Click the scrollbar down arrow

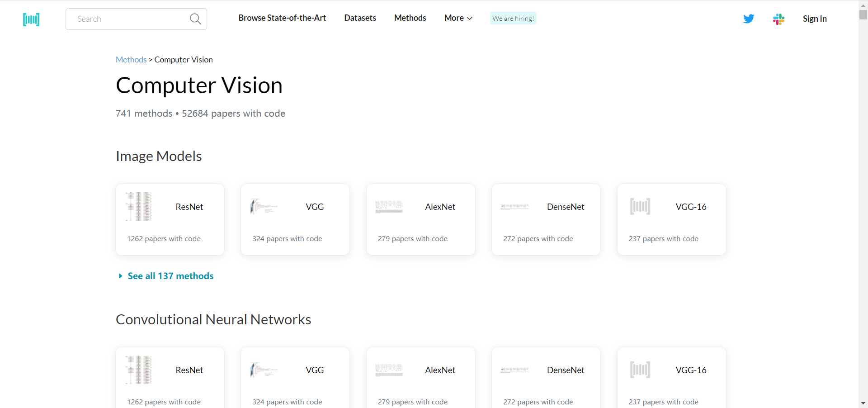tap(863, 403)
